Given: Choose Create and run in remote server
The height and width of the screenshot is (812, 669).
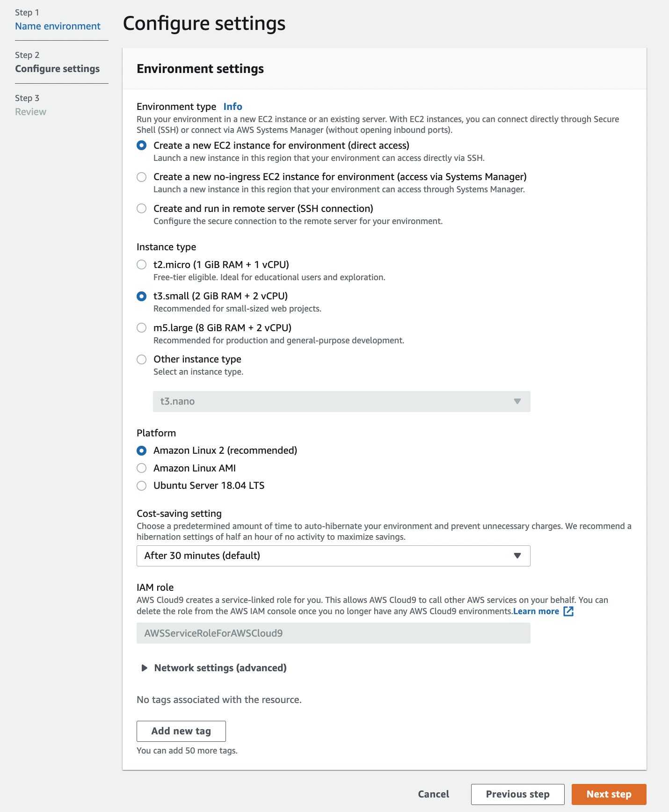Looking at the screenshot, I should [x=141, y=209].
